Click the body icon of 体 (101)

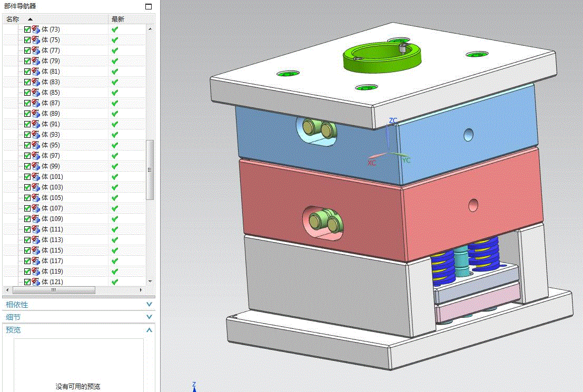pos(36,176)
